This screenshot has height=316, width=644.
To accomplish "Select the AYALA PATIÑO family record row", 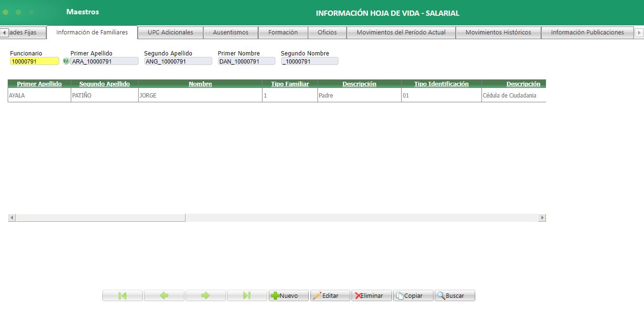I will pyautogui.click(x=191, y=95).
